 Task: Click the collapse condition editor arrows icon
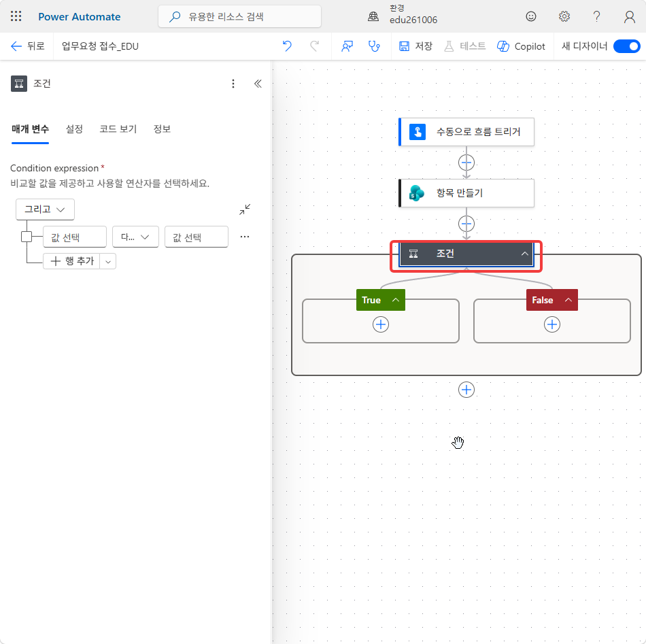[245, 209]
